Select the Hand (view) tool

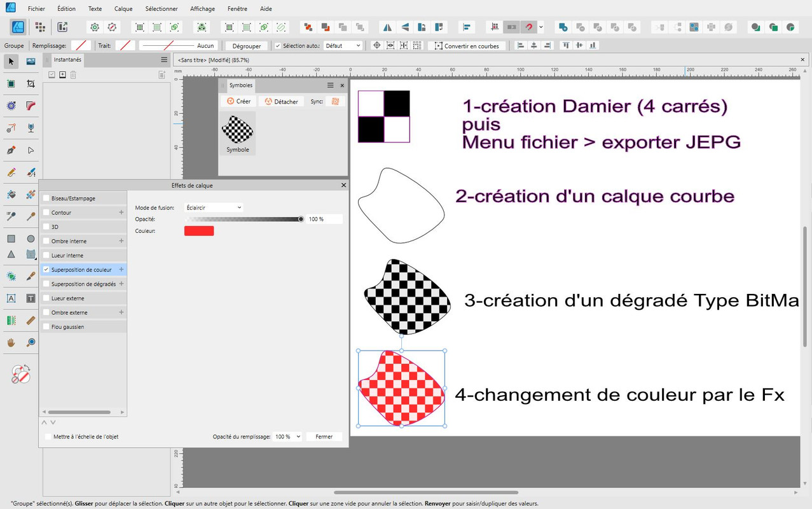[11, 342]
